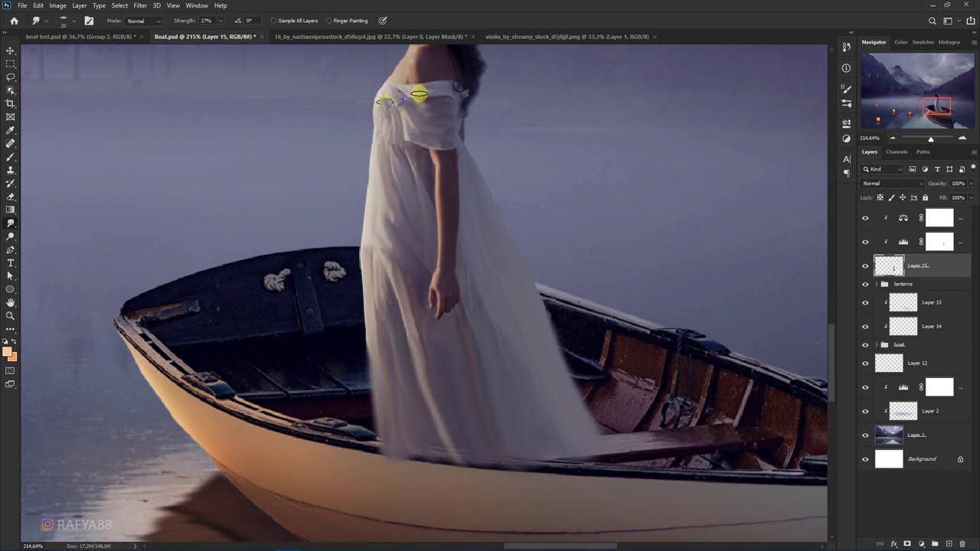The height and width of the screenshot is (551, 980).
Task: Select the Pen tool
Action: coord(10,249)
